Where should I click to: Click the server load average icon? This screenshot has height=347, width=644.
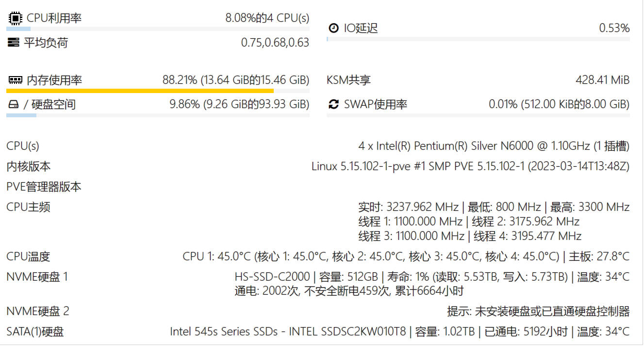pos(14,43)
